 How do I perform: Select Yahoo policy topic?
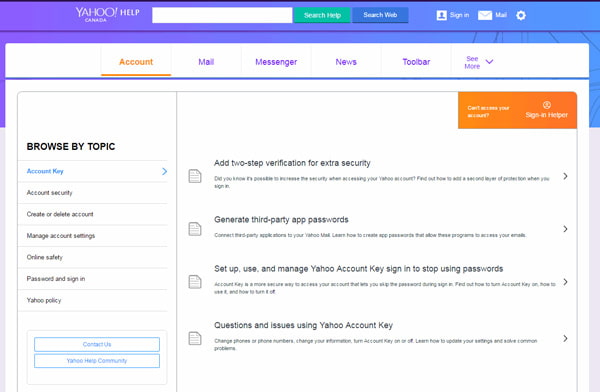[x=93, y=300]
